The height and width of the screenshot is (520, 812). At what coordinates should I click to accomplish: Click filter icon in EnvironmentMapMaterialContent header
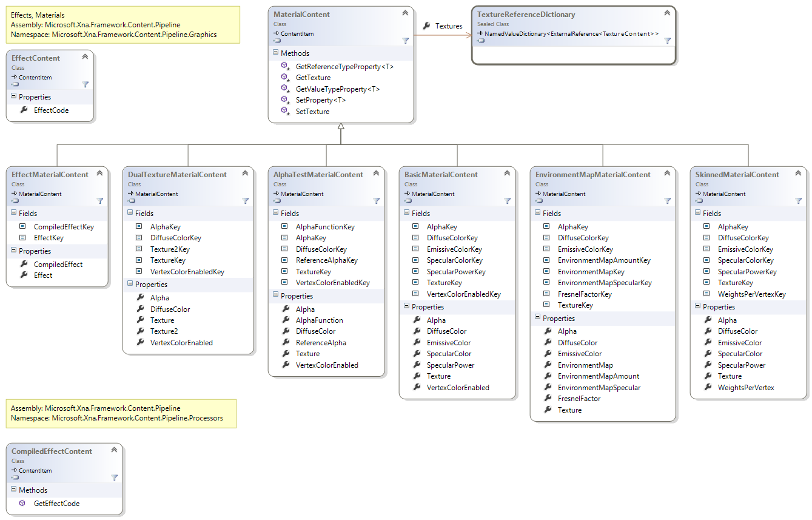[668, 201]
